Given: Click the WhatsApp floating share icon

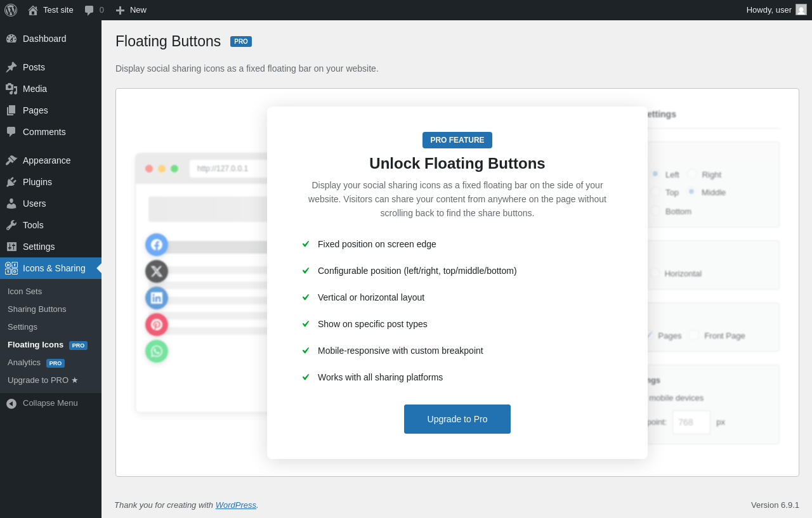Looking at the screenshot, I should tap(157, 351).
